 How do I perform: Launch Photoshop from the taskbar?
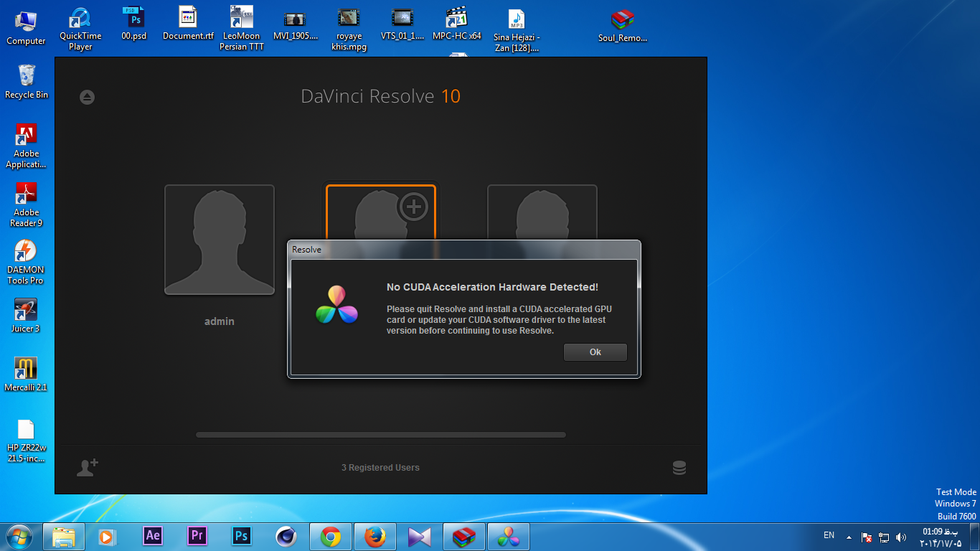tap(242, 537)
